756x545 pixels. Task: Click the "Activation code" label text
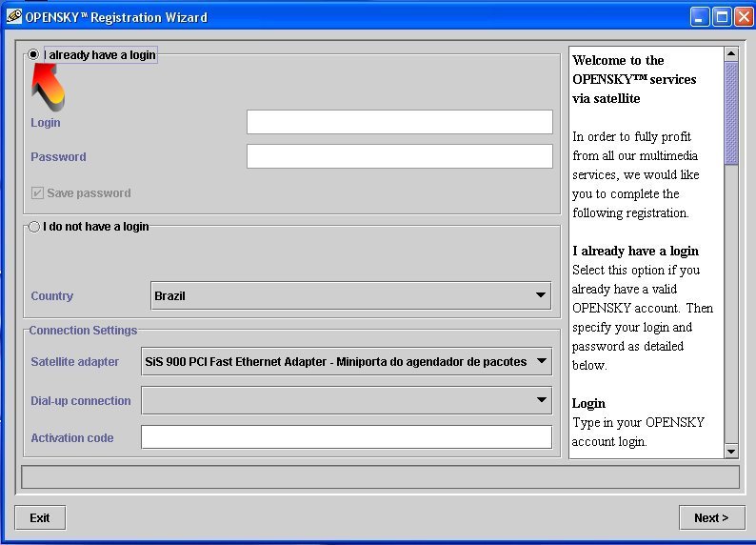[72, 438]
